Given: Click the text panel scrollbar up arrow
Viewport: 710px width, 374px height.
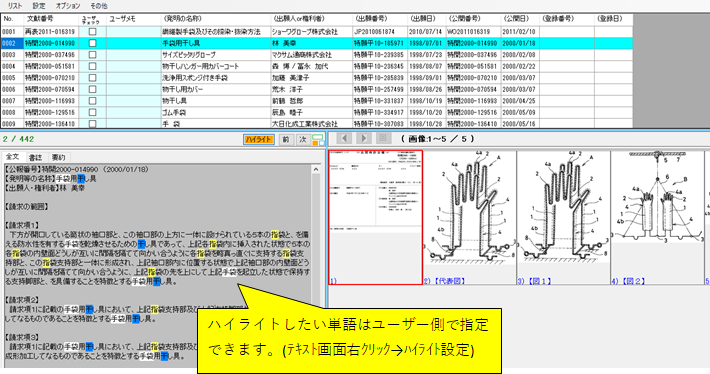Looking at the screenshot, I should 316,169.
